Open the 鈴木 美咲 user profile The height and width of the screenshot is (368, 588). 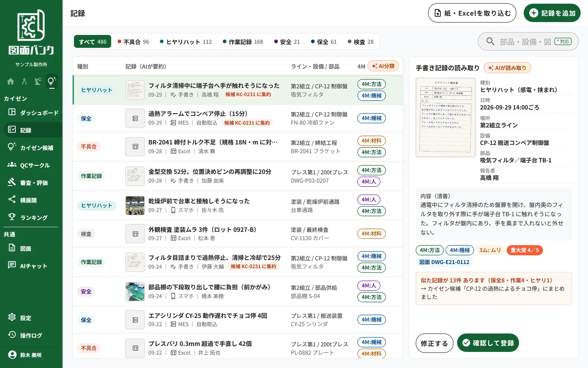click(x=31, y=355)
